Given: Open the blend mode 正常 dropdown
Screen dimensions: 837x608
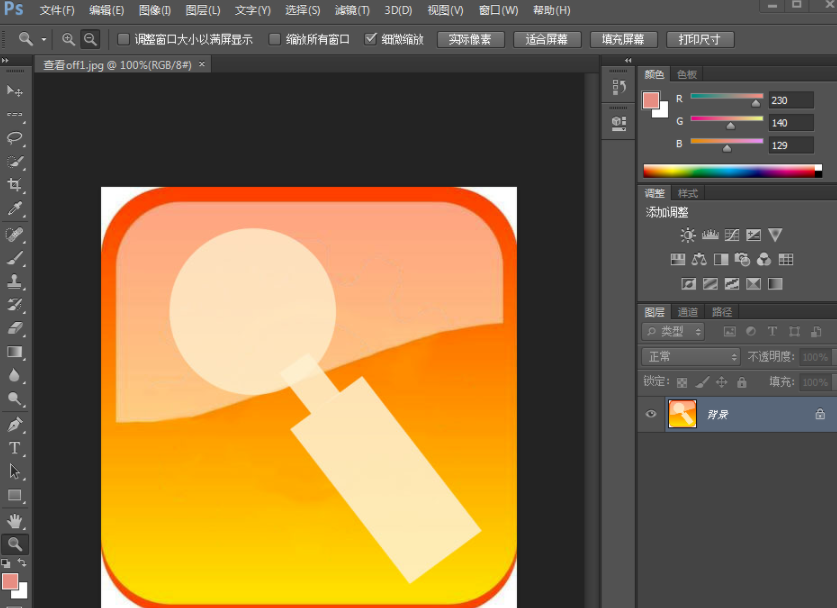Looking at the screenshot, I should coord(690,357).
